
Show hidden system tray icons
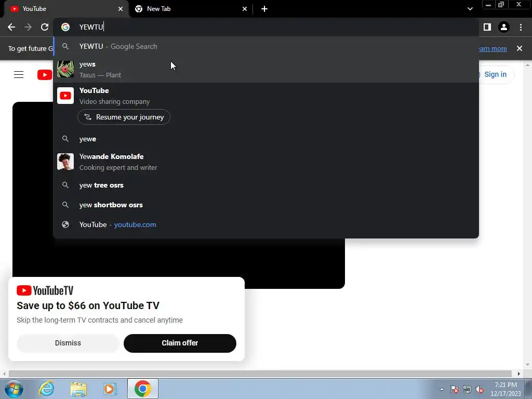tap(442, 389)
